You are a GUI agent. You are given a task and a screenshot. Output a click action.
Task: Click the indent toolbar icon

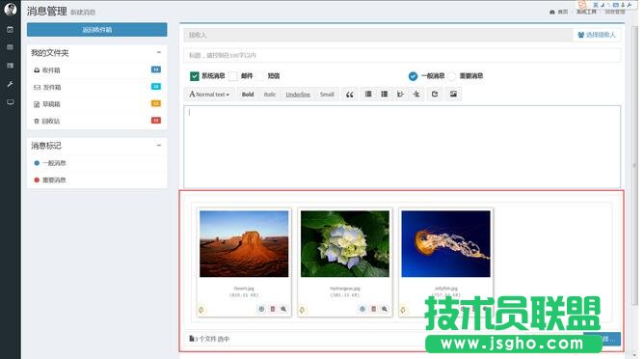tap(416, 95)
